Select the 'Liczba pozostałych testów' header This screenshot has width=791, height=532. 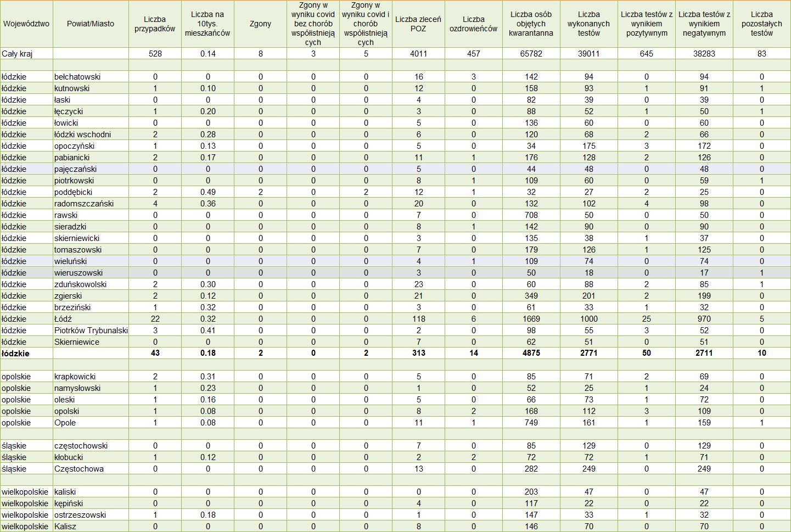(762, 24)
